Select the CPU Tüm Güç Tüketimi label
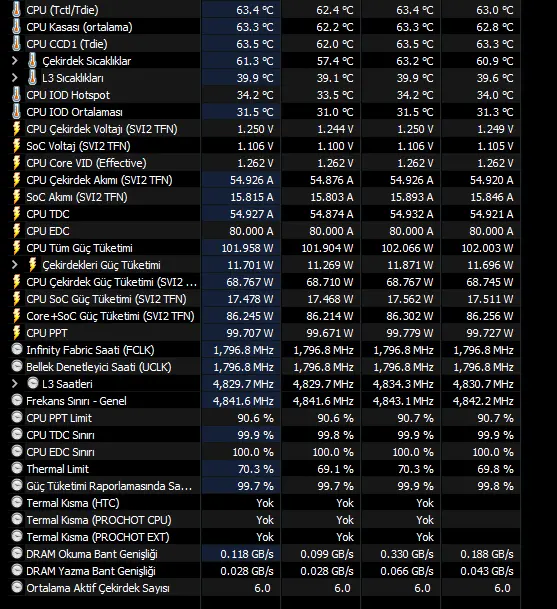The height and width of the screenshot is (609, 557). point(79,248)
